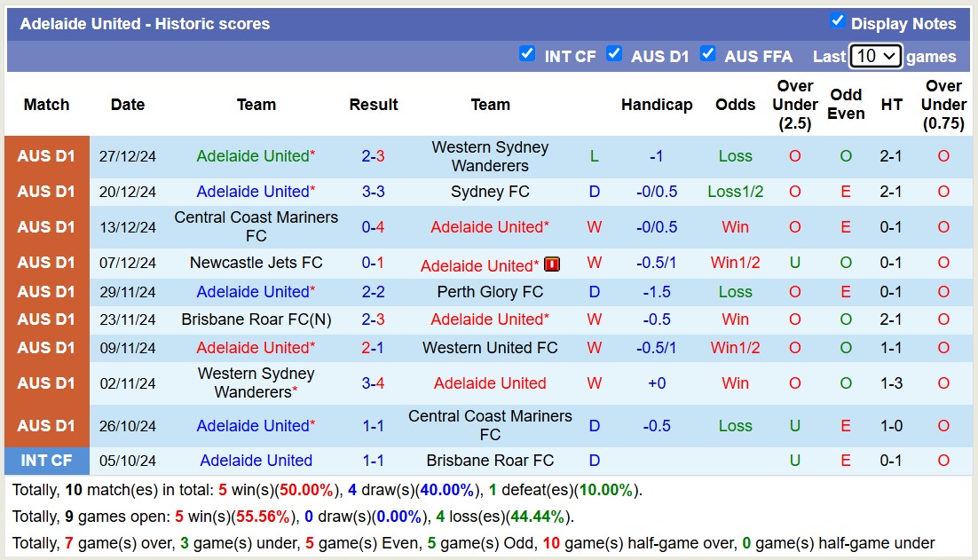Open the AUS D1 badge on the 26/10/24 row
This screenshot has height=560, width=978.
[x=46, y=425]
